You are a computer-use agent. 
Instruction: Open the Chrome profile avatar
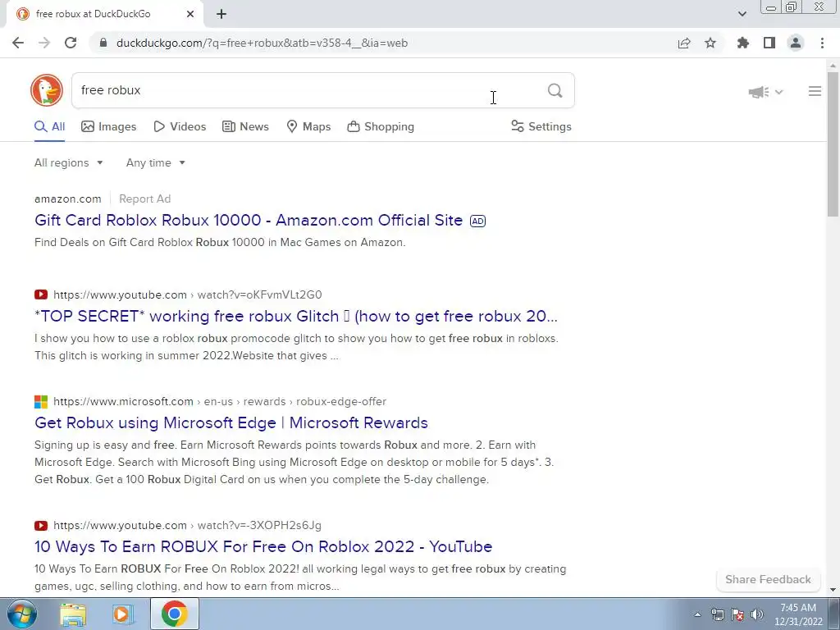(x=796, y=43)
